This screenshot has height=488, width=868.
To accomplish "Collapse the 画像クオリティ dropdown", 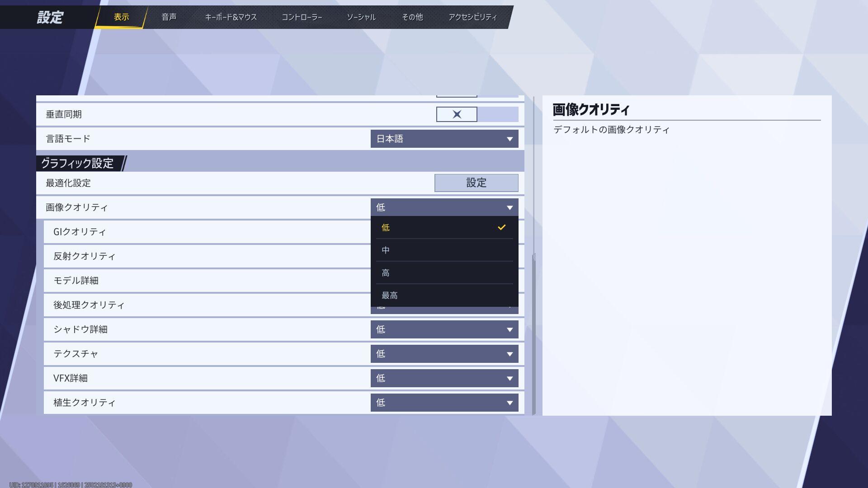I will pyautogui.click(x=444, y=207).
